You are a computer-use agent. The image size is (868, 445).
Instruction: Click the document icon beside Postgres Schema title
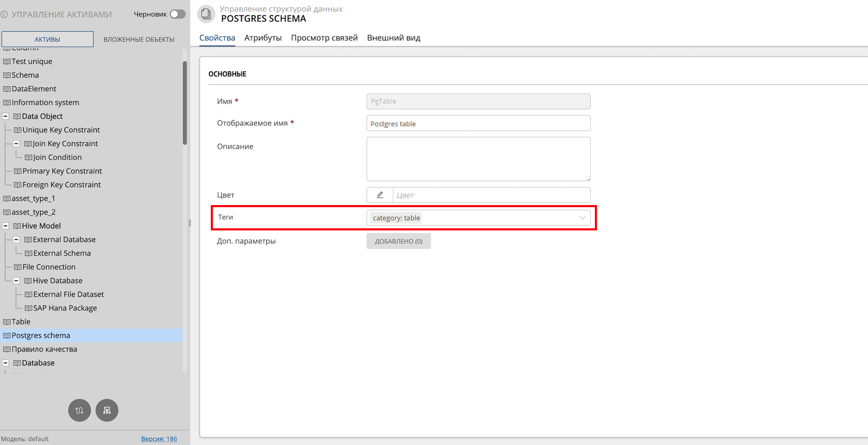[x=206, y=14]
